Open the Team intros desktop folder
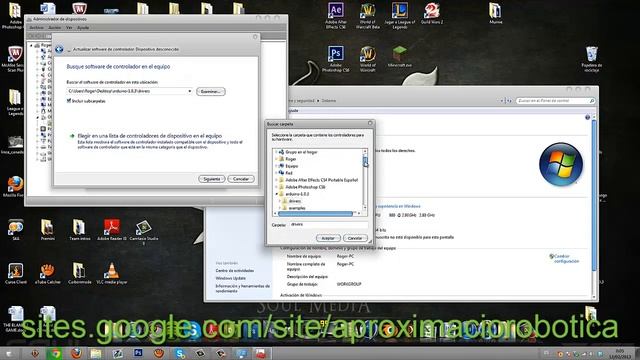The height and width of the screenshot is (360, 640). [x=80, y=230]
